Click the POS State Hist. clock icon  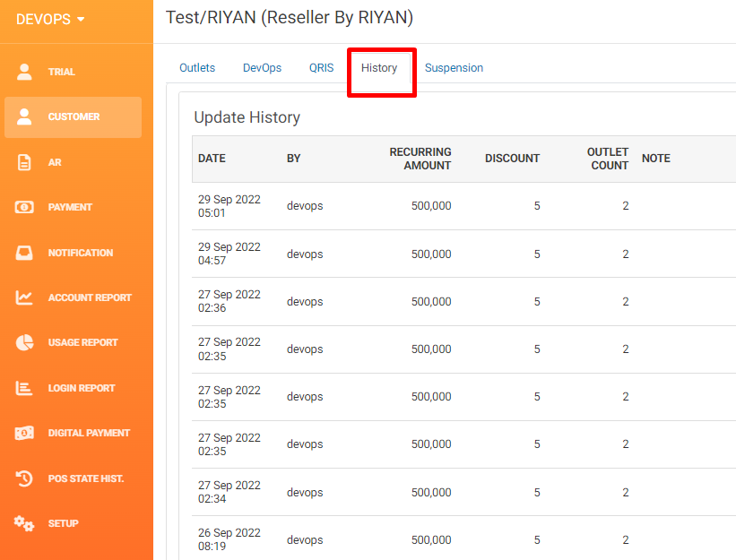[x=24, y=478]
